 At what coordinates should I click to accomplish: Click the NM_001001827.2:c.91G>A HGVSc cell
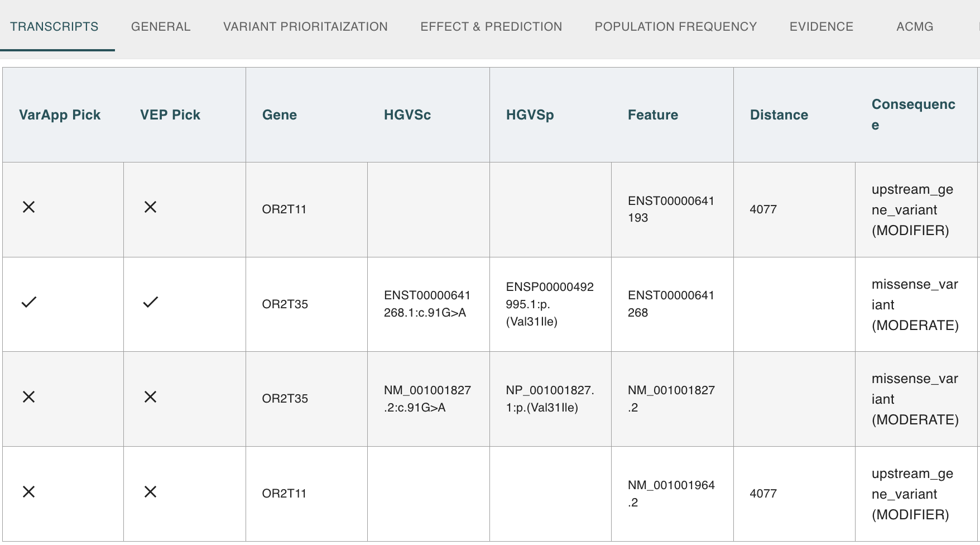pyautogui.click(x=427, y=399)
